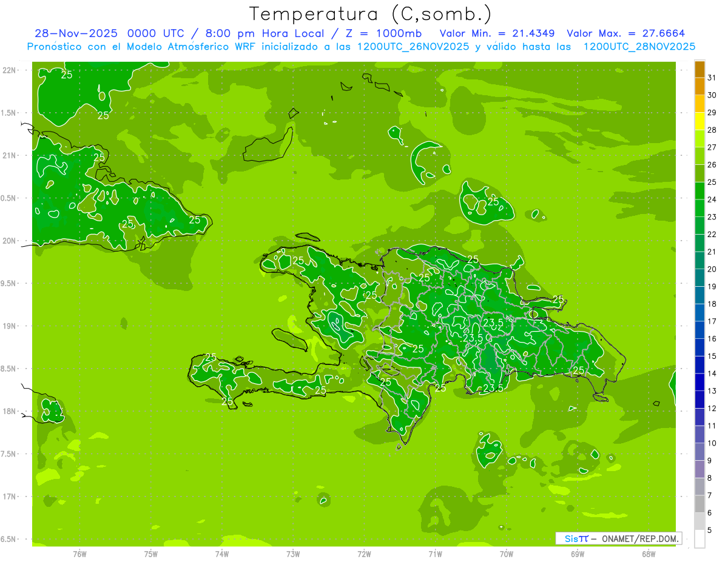Pick the legend swatch between 25 and 26
Screen dimensions: 728x562
tap(699, 173)
